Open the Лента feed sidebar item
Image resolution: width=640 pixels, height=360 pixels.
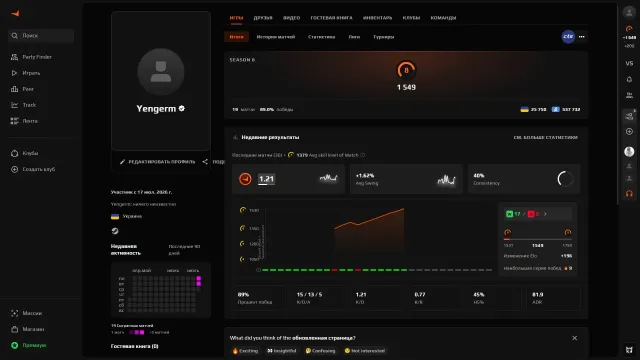[x=24, y=121]
